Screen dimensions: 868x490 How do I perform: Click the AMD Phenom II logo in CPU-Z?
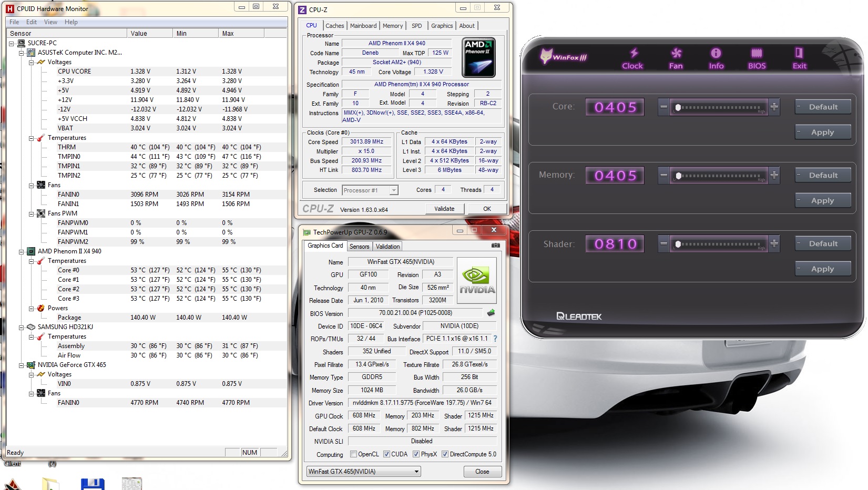coord(478,57)
